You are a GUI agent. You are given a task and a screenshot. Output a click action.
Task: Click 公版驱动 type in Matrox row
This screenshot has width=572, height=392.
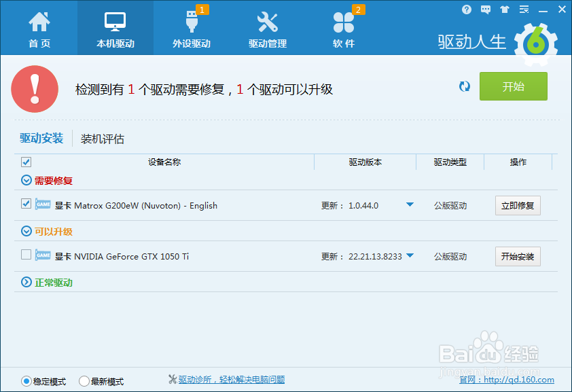450,206
